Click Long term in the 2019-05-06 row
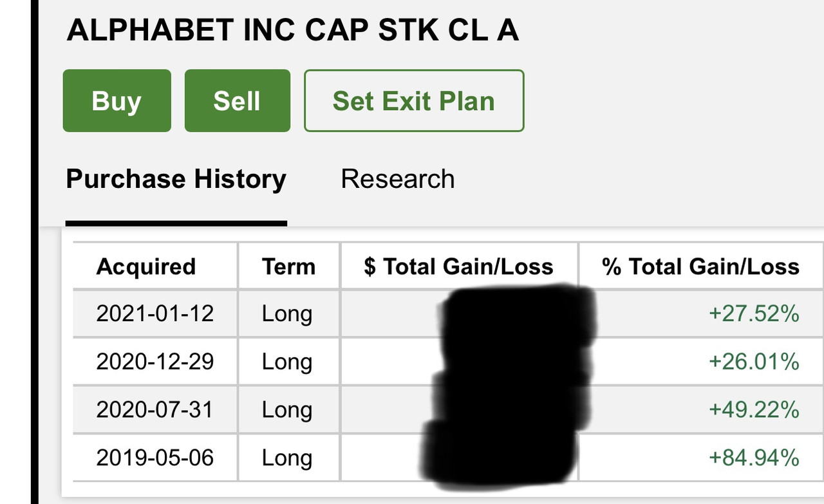Screen dimensions: 824x504 pos(287,458)
